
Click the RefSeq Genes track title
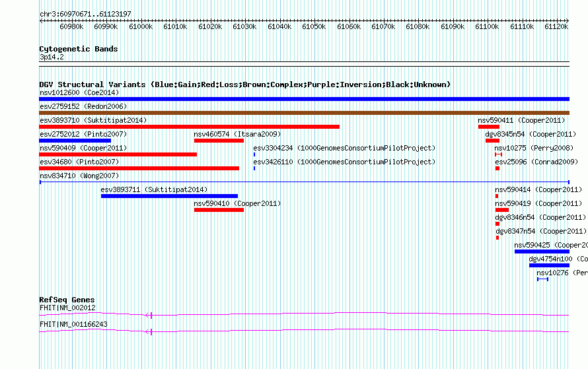click(x=67, y=300)
